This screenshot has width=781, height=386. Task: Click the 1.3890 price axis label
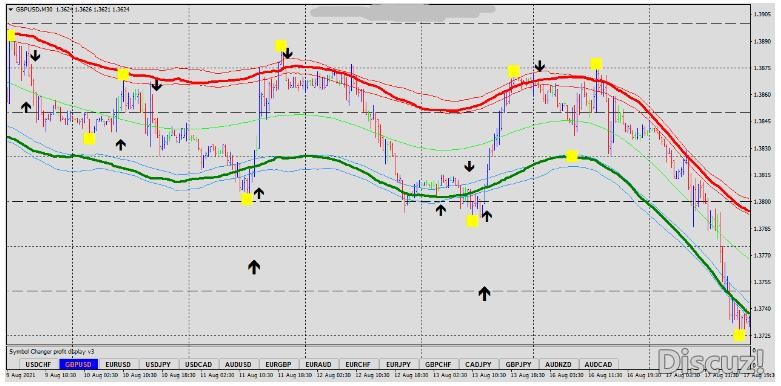(763, 41)
